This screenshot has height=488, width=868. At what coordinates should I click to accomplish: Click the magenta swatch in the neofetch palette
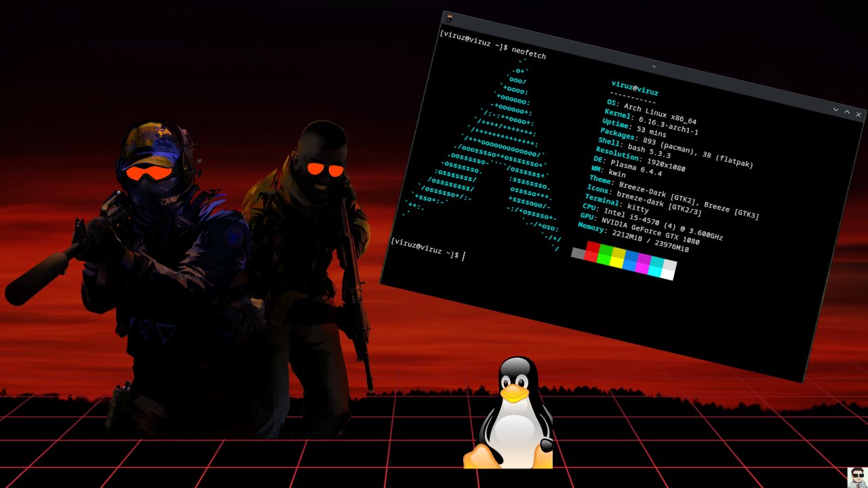[x=643, y=264]
